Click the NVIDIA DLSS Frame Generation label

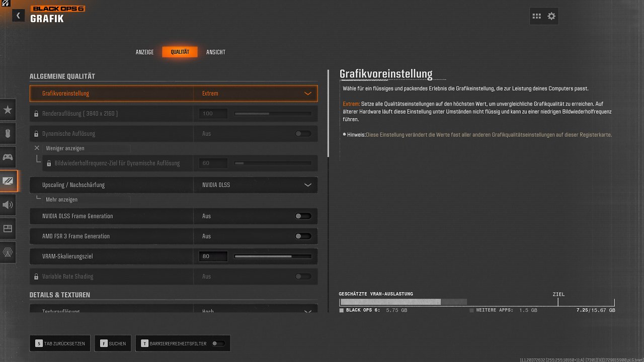pyautogui.click(x=77, y=216)
